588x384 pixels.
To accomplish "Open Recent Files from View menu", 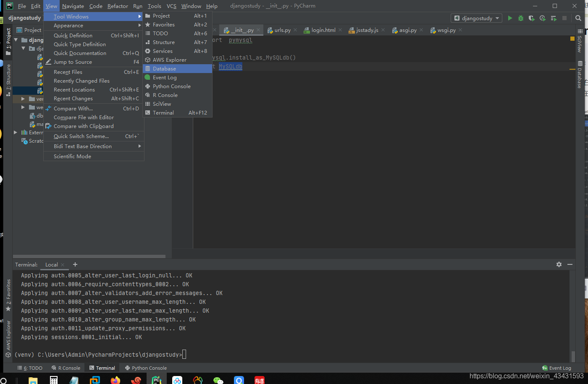I will 94,72.
